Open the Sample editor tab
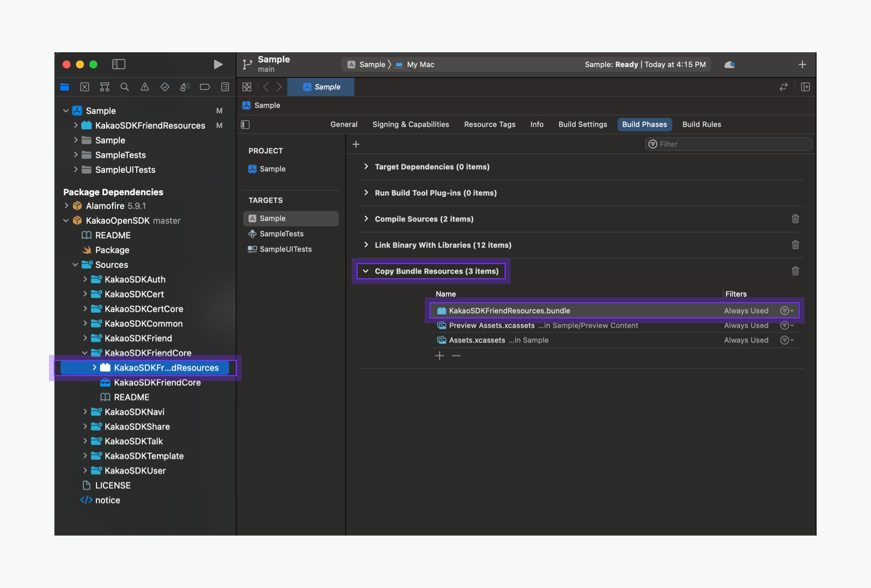Viewport: 871px width, 588px height. 321,87
